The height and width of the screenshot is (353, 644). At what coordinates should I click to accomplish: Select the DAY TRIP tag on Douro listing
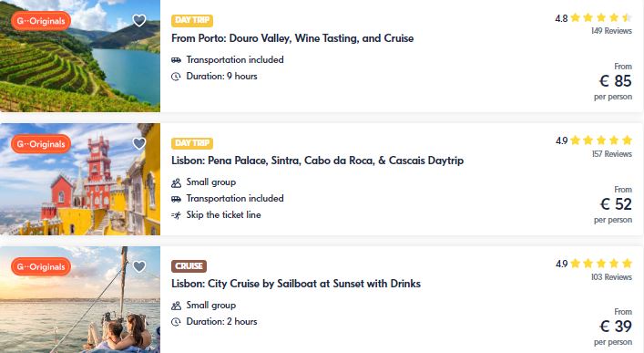(x=192, y=20)
